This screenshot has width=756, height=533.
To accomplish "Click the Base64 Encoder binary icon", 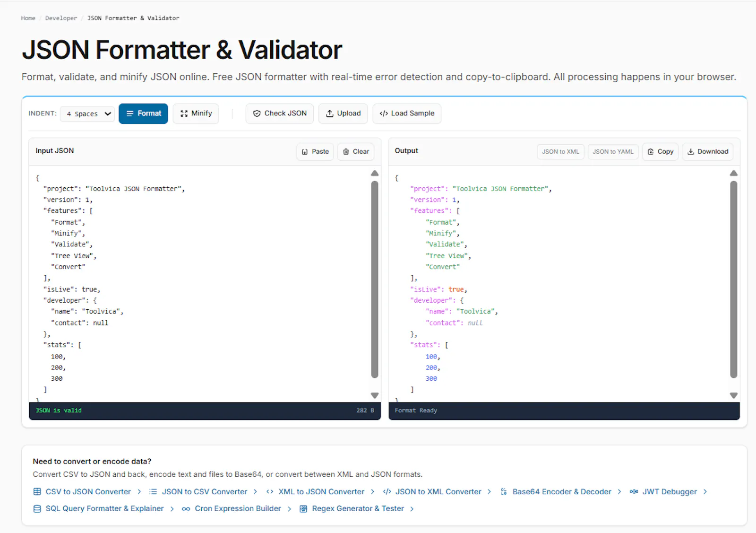I will (x=504, y=492).
